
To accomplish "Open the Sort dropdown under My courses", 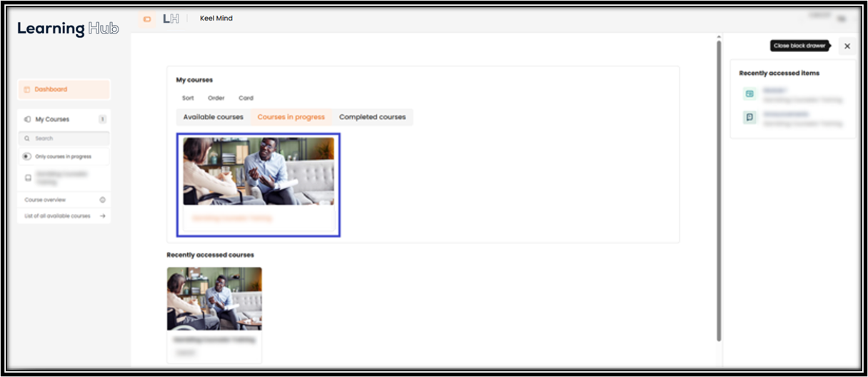I will click(x=188, y=98).
